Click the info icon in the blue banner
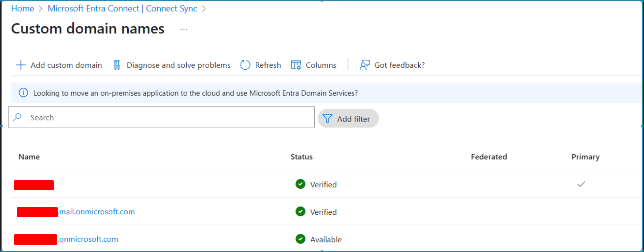The image size is (644, 252). point(23,93)
